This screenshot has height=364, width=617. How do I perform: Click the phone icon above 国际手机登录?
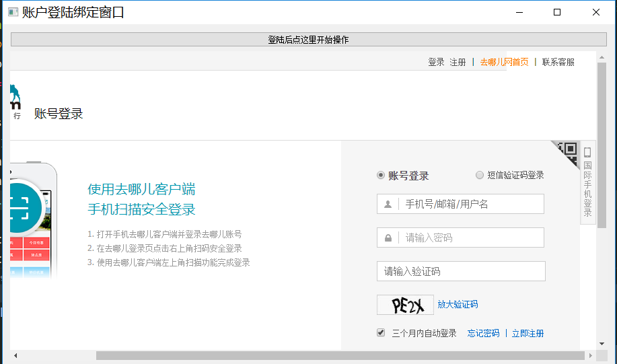tap(587, 152)
